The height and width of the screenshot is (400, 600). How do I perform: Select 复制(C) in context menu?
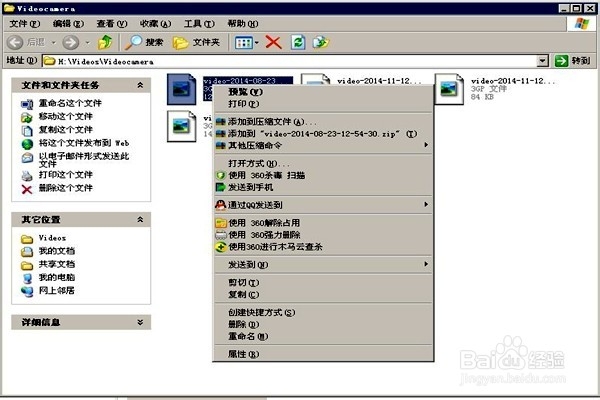[x=323, y=294]
